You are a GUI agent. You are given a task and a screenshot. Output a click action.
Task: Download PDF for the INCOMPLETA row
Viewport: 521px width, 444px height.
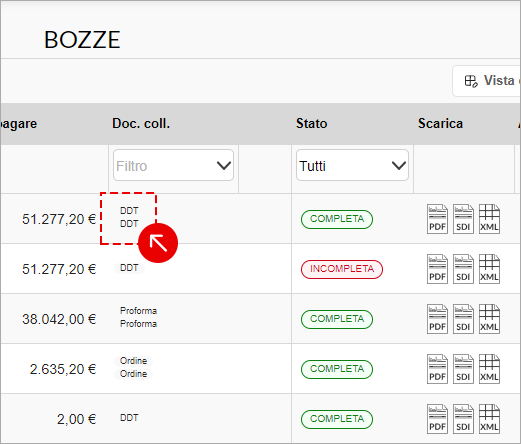[x=437, y=269]
